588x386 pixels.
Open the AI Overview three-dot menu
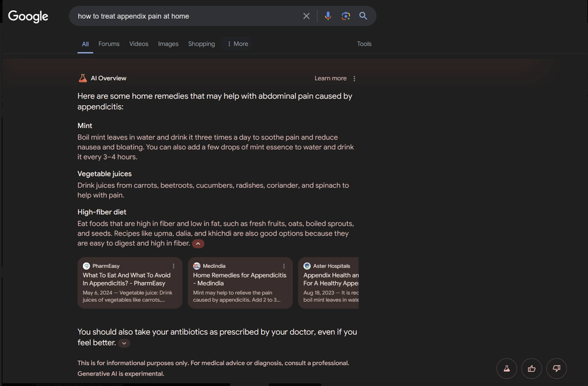(x=354, y=78)
